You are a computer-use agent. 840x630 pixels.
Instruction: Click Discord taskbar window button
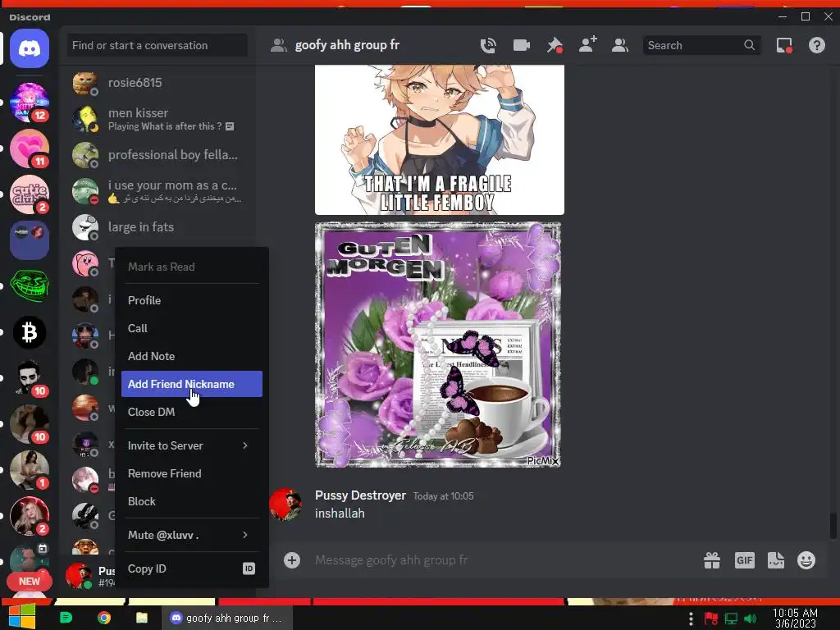coord(226,618)
